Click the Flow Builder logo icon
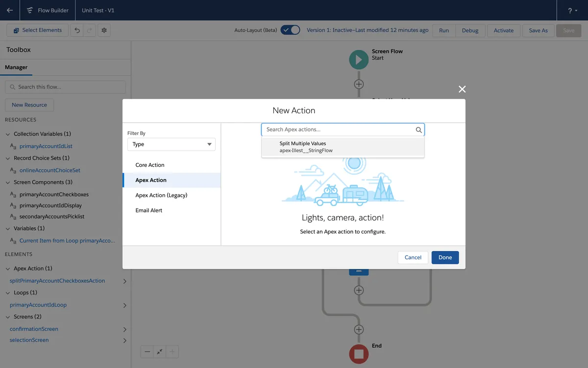Screen dimensions: 588x368 tap(30, 10)
